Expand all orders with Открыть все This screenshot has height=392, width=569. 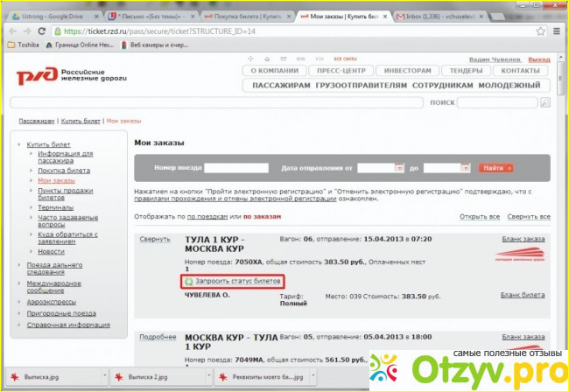(x=480, y=216)
